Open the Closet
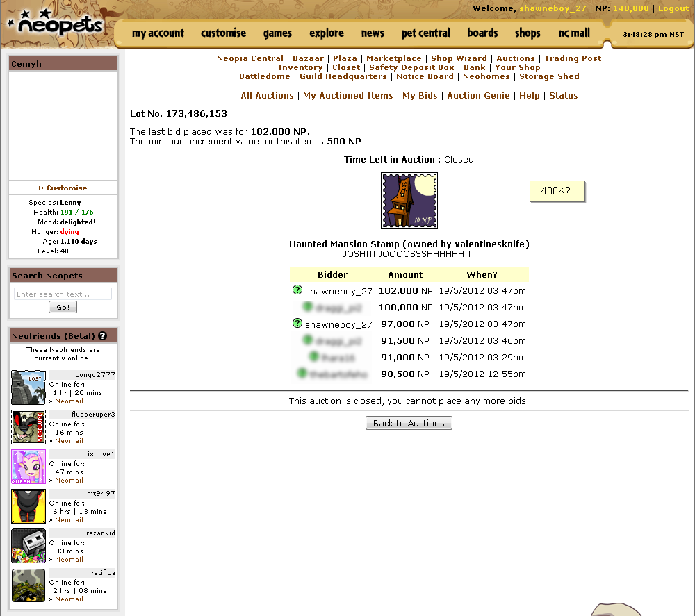This screenshot has height=616, width=695. coord(346,67)
